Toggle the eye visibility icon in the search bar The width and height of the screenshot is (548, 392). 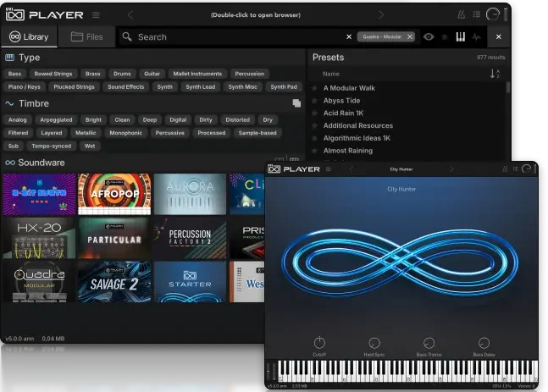pyautogui.click(x=429, y=36)
